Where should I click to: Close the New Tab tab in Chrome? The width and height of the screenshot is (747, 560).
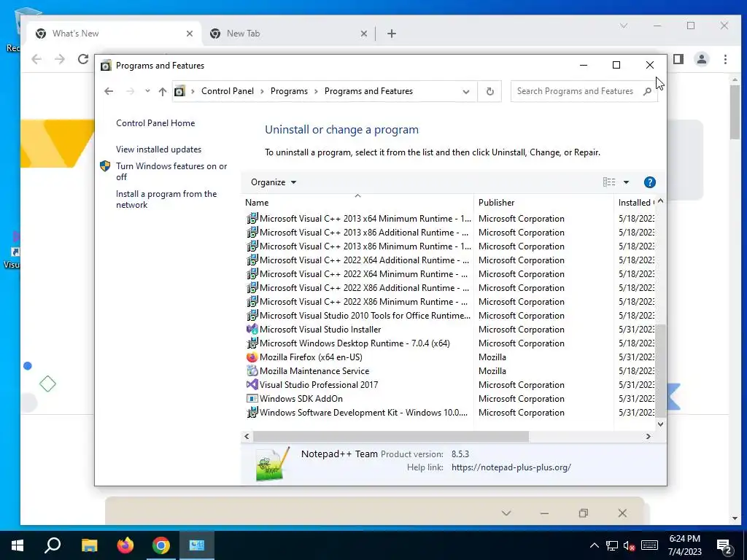click(363, 34)
